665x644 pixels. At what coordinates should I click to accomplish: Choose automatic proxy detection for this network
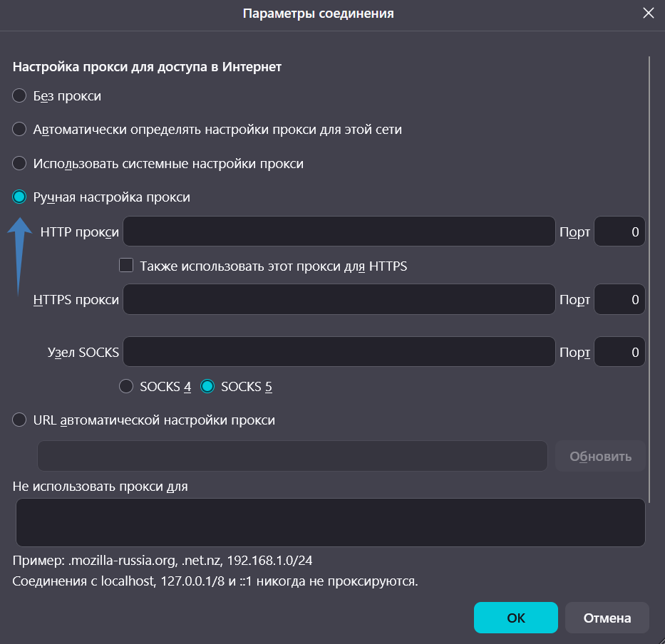click(x=20, y=130)
